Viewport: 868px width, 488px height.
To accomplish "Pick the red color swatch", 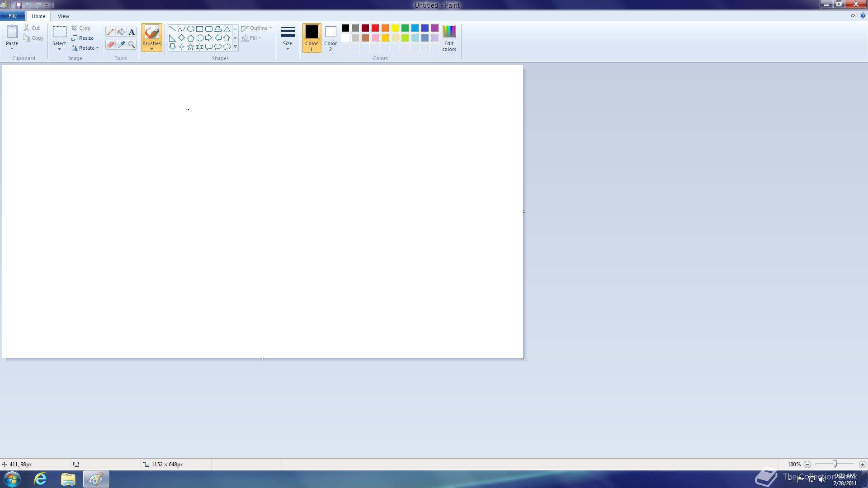I will [x=375, y=28].
